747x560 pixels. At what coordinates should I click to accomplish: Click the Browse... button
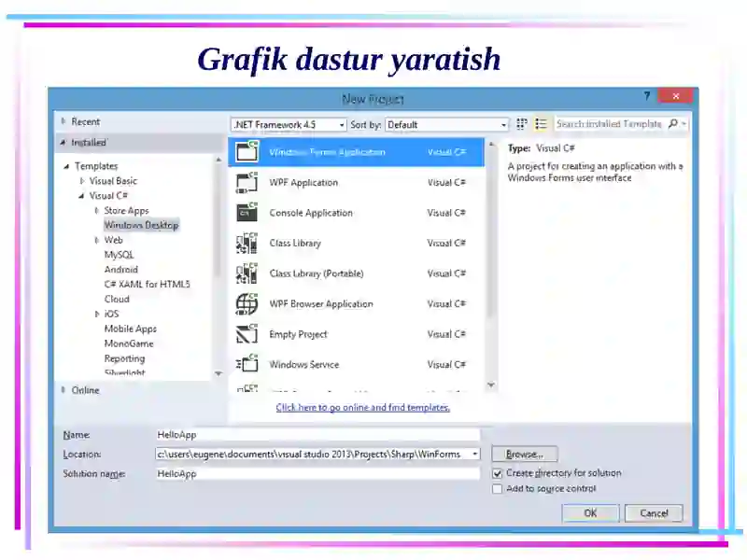click(x=524, y=455)
